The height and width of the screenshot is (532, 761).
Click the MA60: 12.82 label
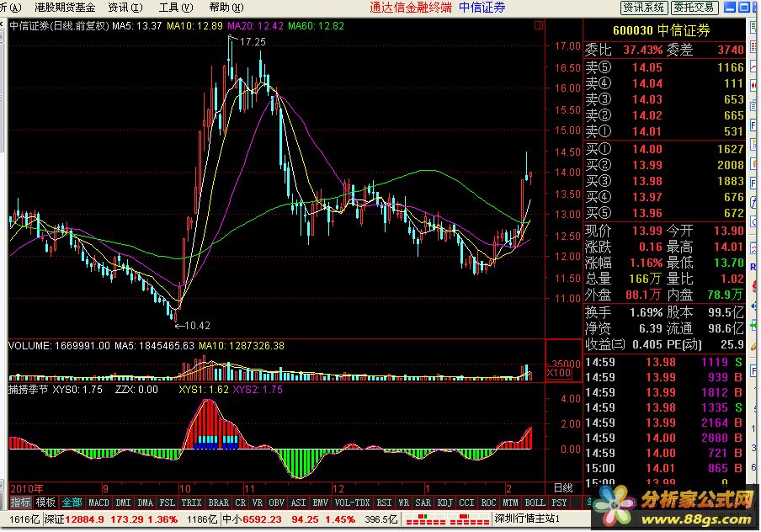pyautogui.click(x=316, y=26)
